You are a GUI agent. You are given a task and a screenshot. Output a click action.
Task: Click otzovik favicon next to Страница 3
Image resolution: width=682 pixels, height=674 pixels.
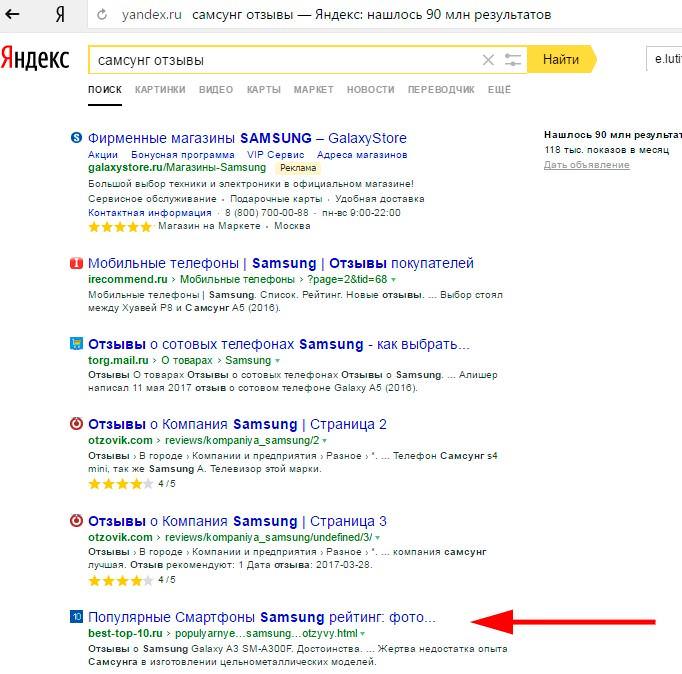76,521
